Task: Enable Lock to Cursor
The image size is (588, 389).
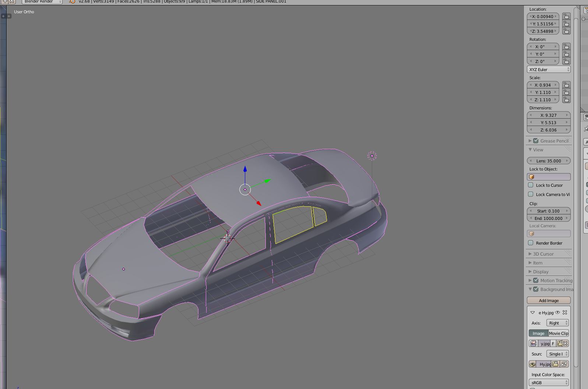Action: pos(531,185)
